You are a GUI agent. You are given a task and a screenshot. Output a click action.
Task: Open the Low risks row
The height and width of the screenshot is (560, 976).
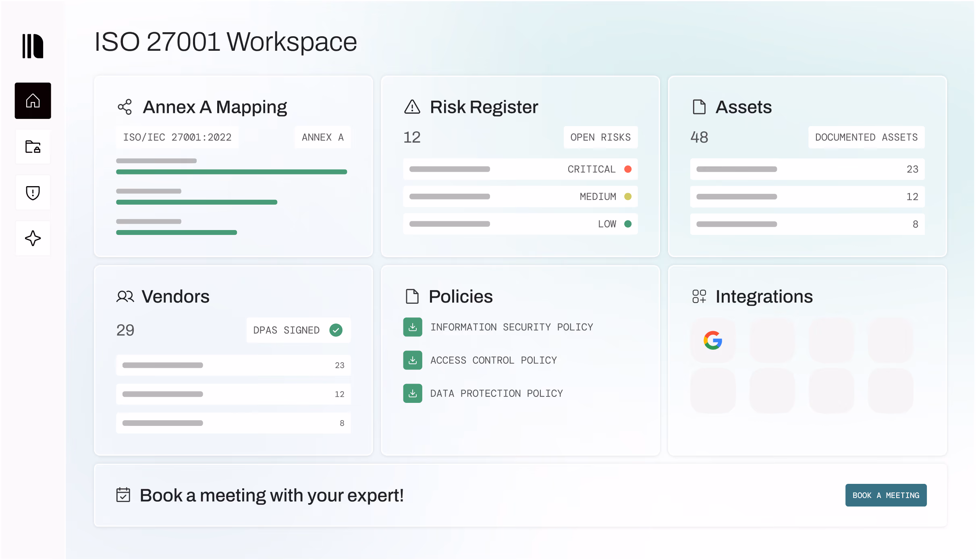pos(520,224)
